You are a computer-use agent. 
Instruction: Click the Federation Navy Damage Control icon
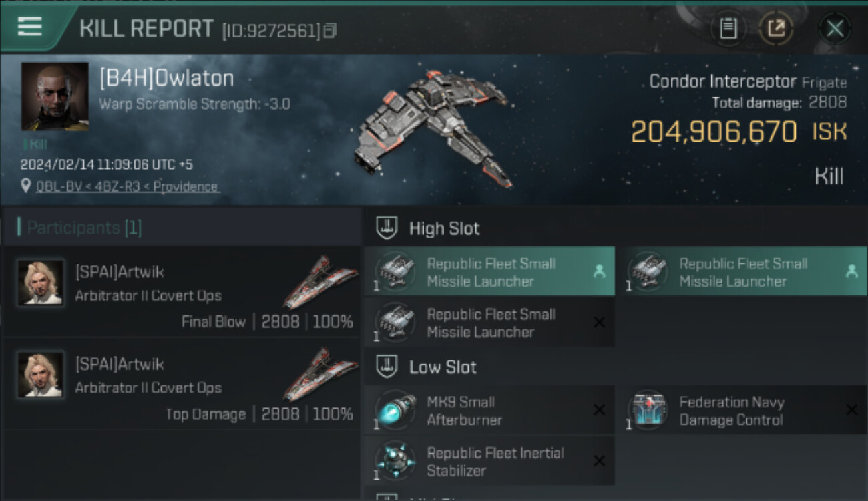click(x=648, y=409)
